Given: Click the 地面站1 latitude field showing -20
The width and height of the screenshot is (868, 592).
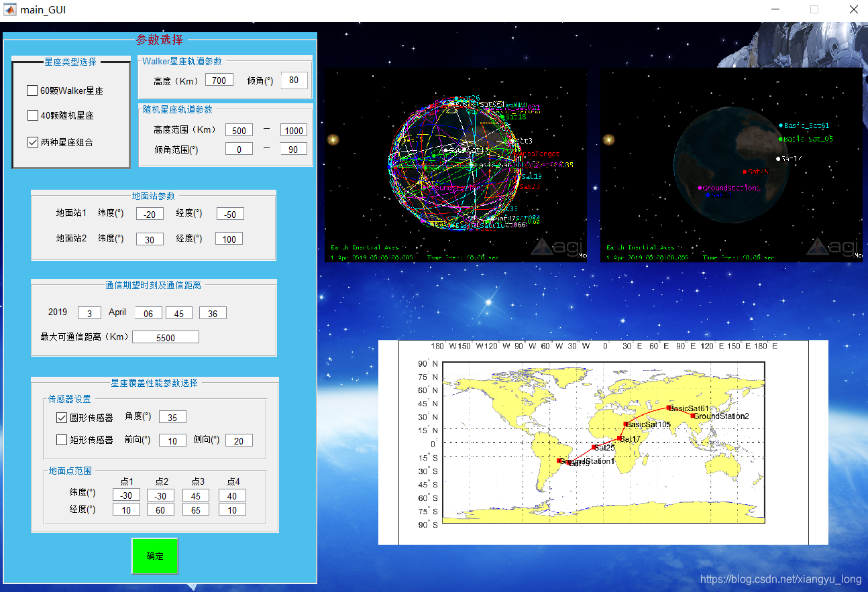Looking at the screenshot, I should 149,213.
